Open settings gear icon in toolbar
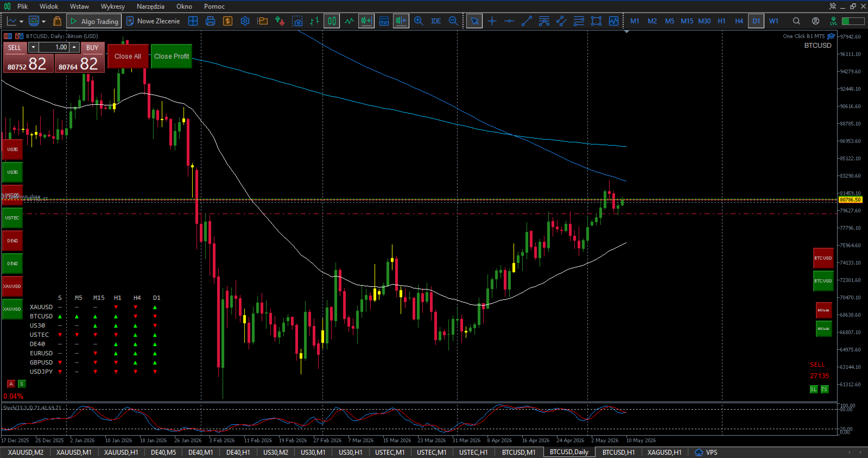This screenshot has height=458, width=868. (x=245, y=21)
